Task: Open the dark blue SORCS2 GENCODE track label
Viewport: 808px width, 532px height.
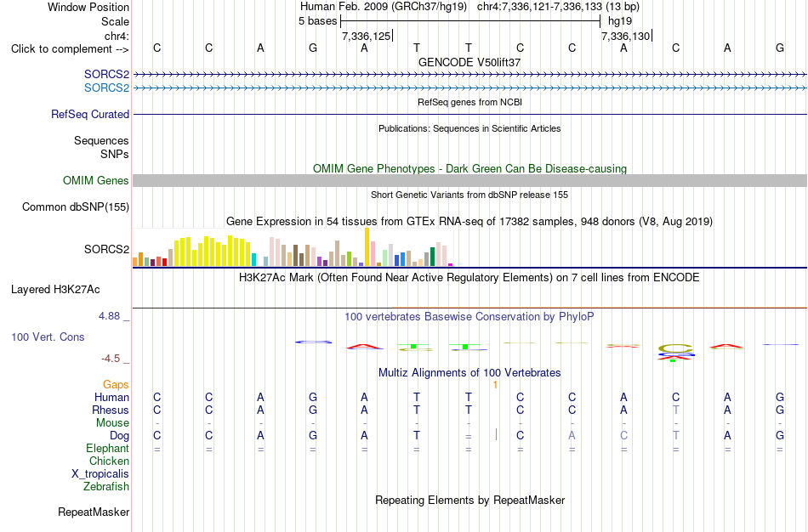Action: click(106, 74)
